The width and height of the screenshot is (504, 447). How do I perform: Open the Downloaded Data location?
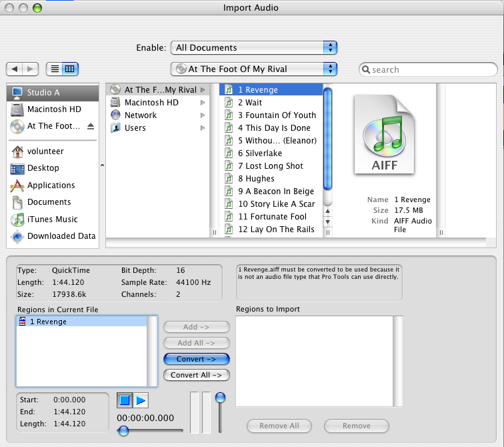(61, 236)
